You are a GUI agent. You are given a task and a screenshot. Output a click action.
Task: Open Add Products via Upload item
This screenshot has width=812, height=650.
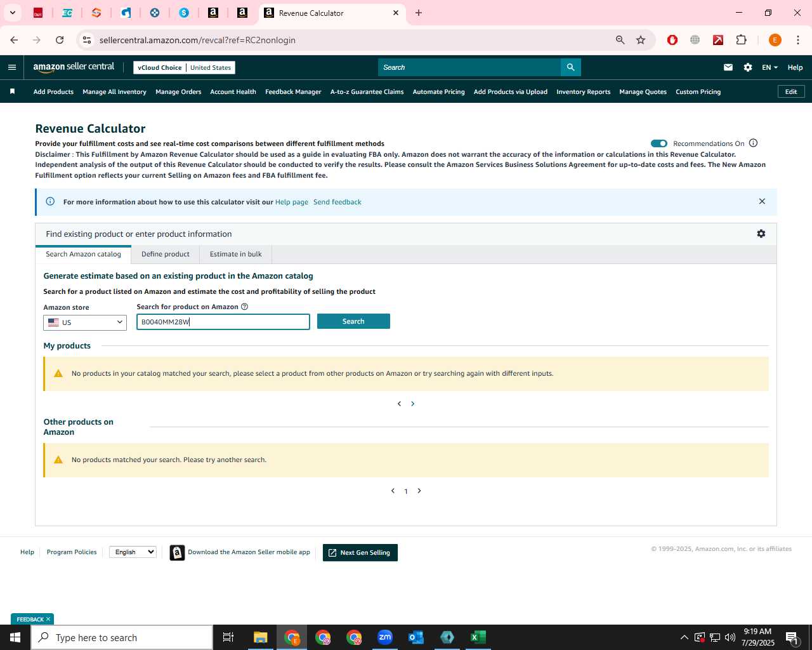point(511,92)
